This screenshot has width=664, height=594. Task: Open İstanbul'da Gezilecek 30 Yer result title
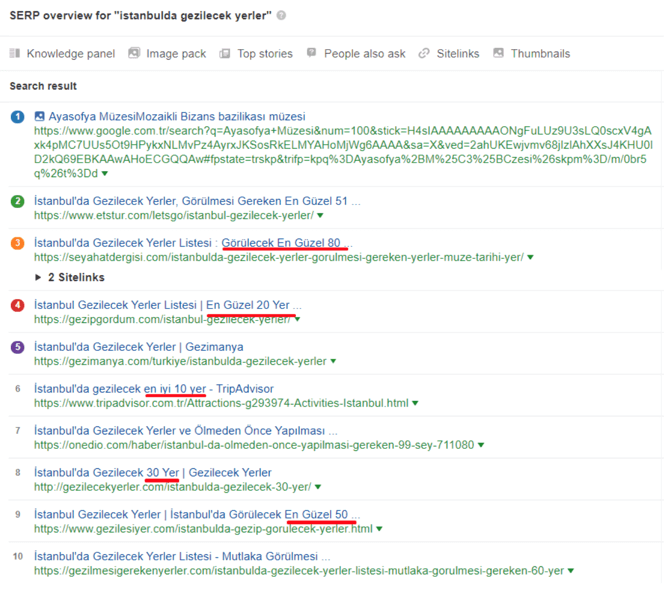click(x=153, y=472)
